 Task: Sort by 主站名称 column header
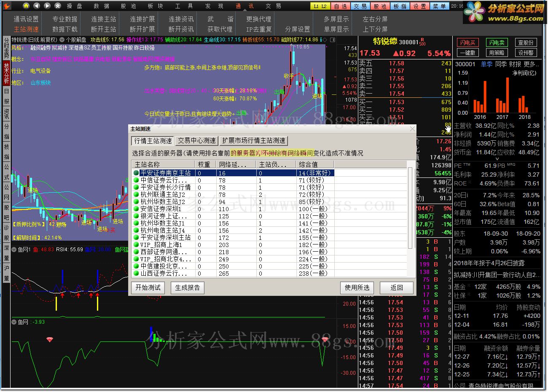[x=164, y=164]
